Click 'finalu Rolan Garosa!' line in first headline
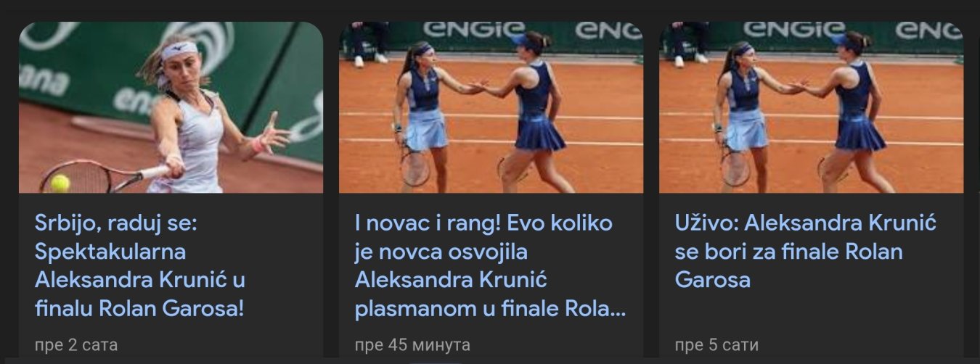This screenshot has width=980, height=364. (139, 310)
